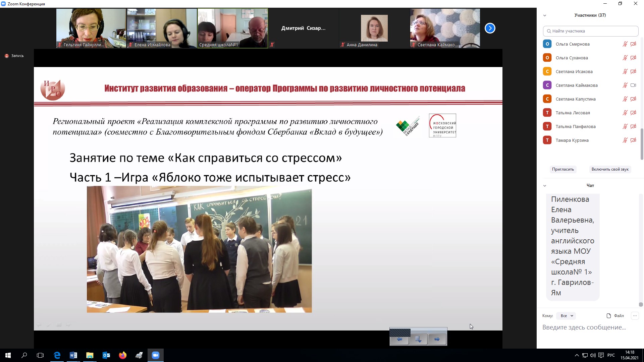The image size is (644, 362).
Task: Open the volume control in system tray
Action: tap(593, 355)
